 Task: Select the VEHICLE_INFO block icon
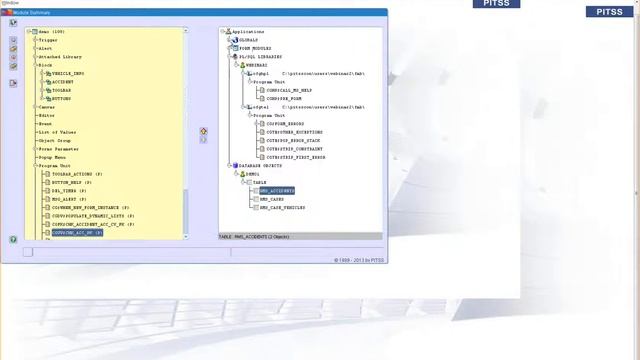tap(48, 73)
